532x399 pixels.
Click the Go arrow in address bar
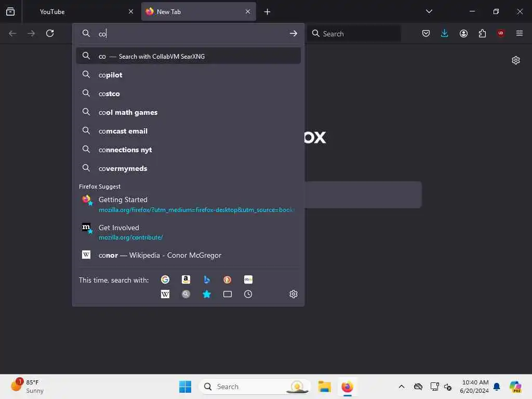coord(294,33)
